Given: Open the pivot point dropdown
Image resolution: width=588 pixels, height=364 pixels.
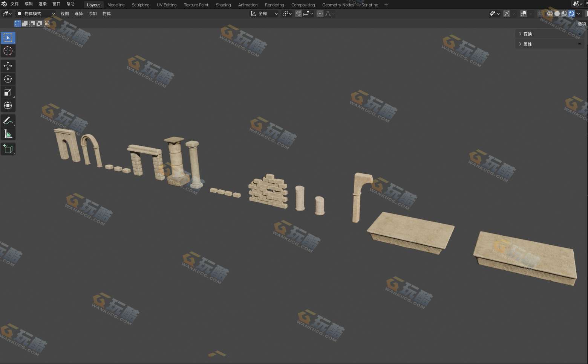Looking at the screenshot, I should (287, 14).
